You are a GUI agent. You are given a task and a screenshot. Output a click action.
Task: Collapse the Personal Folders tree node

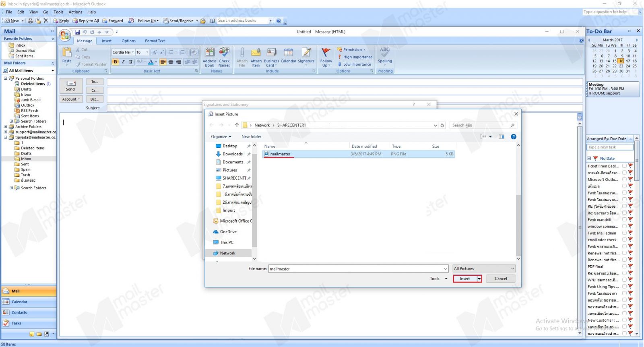click(x=6, y=78)
